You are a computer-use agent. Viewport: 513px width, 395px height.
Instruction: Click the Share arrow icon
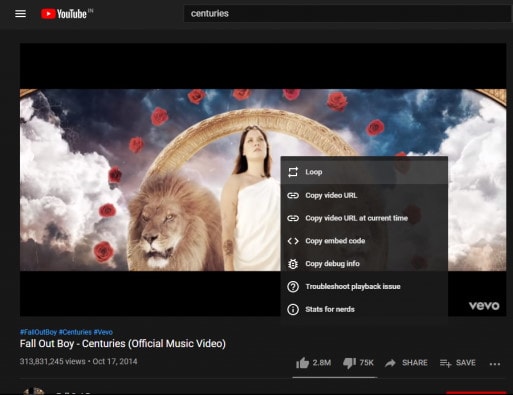pos(390,363)
